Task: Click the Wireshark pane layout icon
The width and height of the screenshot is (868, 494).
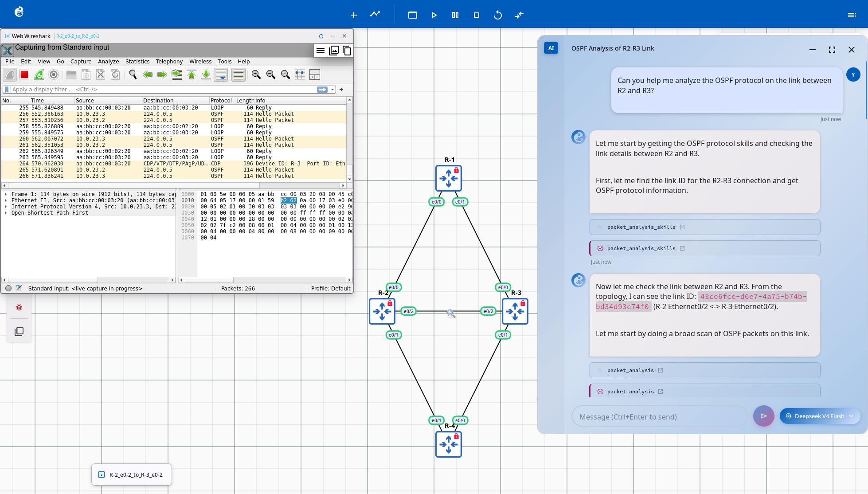Action: [x=315, y=74]
